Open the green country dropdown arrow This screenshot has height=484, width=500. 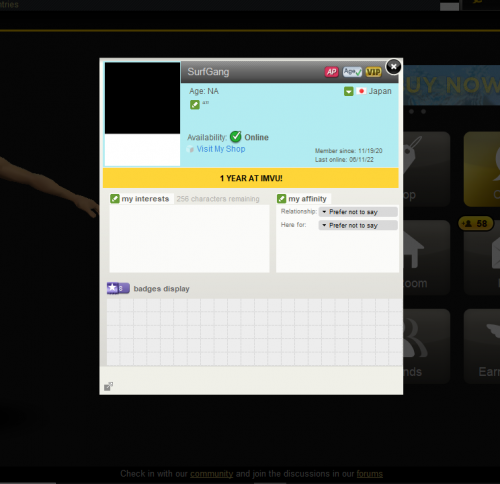[349, 91]
